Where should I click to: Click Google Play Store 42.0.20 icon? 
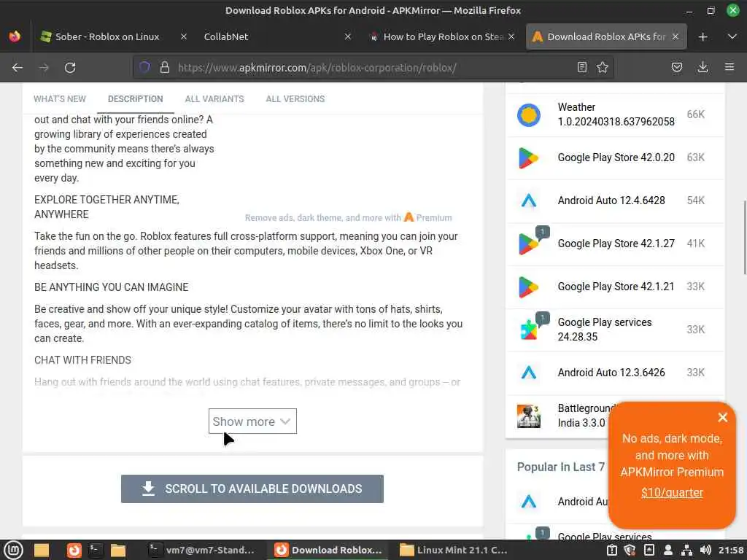pyautogui.click(x=529, y=157)
